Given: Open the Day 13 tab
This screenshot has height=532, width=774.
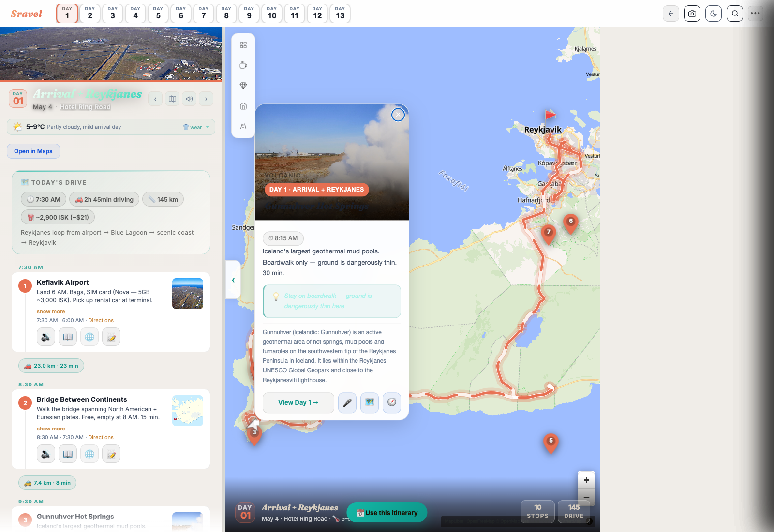Looking at the screenshot, I should 340,14.
